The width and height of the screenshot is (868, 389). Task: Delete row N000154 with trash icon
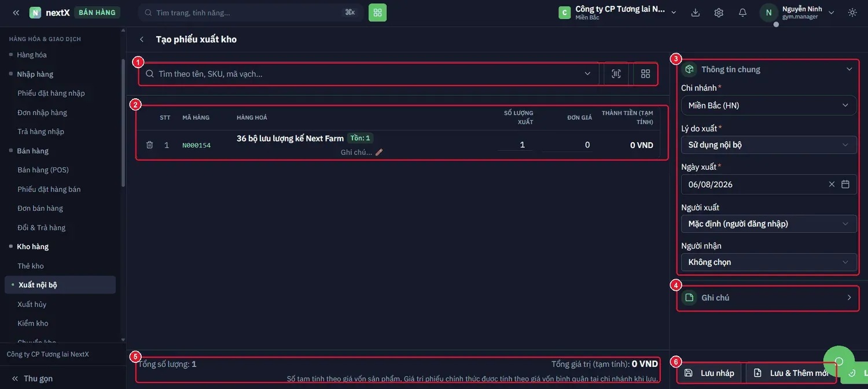click(149, 145)
